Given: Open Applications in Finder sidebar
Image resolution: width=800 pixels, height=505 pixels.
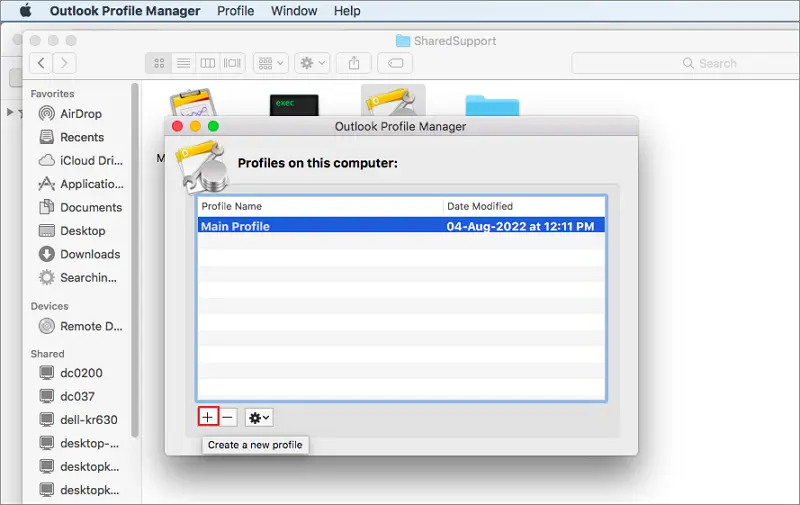Looking at the screenshot, I should click(91, 184).
